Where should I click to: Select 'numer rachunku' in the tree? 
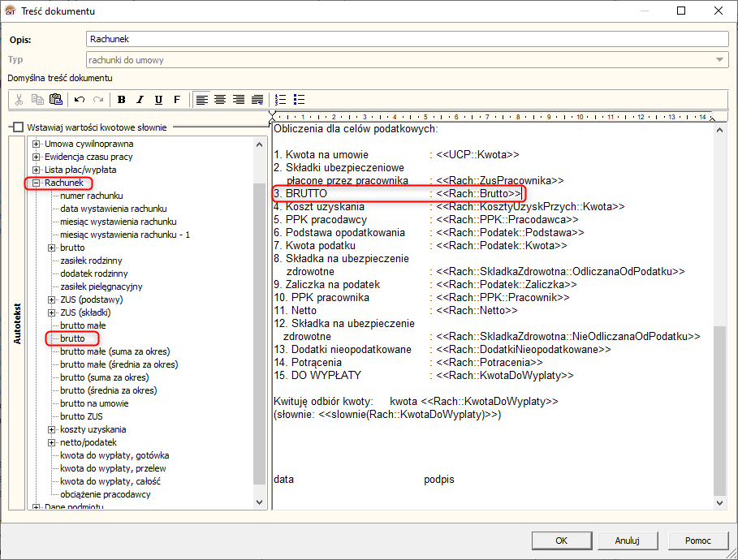[x=92, y=196]
